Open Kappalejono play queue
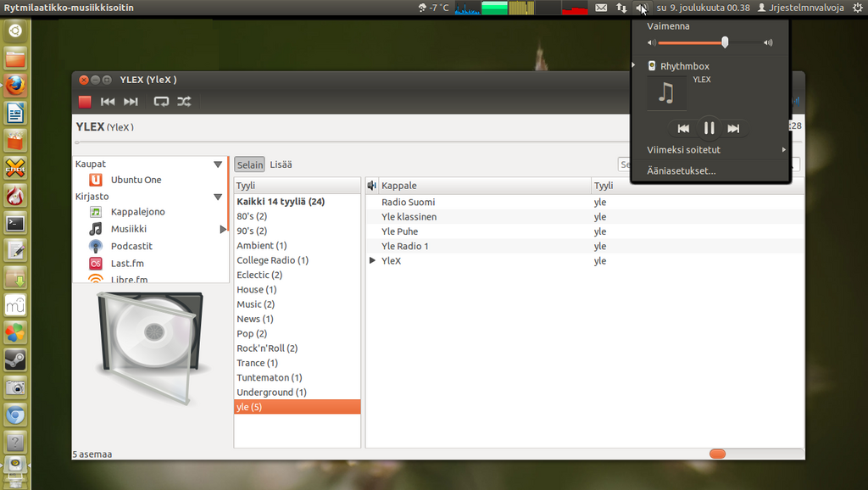 [x=137, y=212]
